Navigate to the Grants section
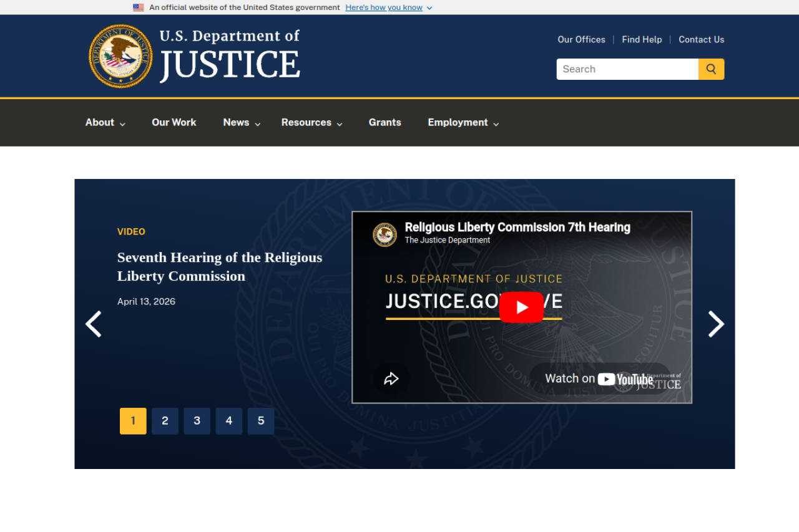Viewport: 799px width, 532px height. tap(385, 123)
